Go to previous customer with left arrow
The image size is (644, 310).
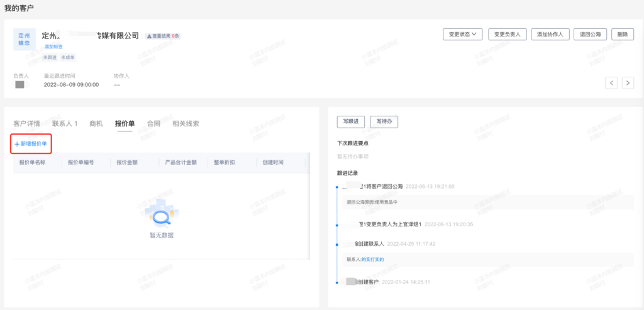611,83
